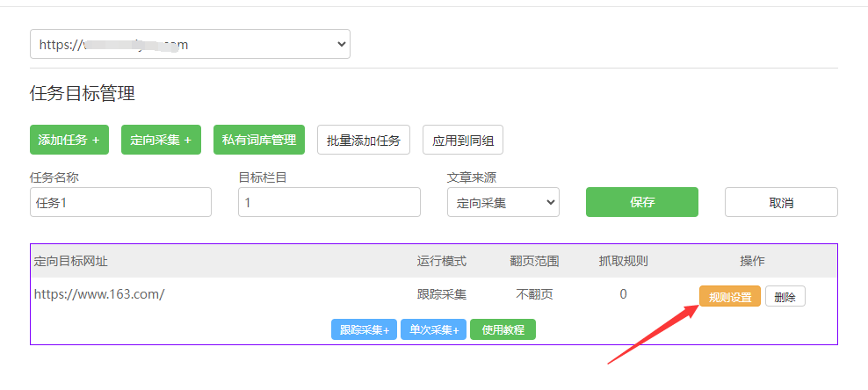The height and width of the screenshot is (390, 868).
Task: Click the 目标栏目 text field
Action: [329, 202]
